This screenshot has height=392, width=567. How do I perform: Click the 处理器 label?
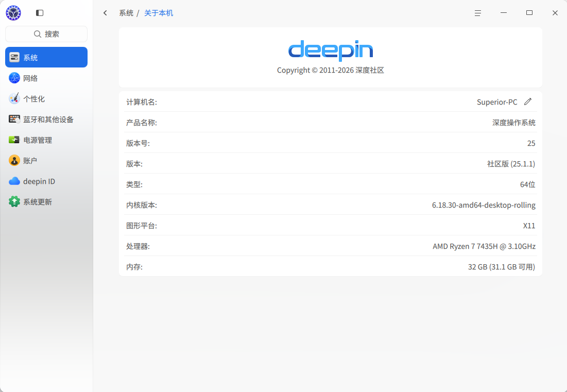click(138, 246)
